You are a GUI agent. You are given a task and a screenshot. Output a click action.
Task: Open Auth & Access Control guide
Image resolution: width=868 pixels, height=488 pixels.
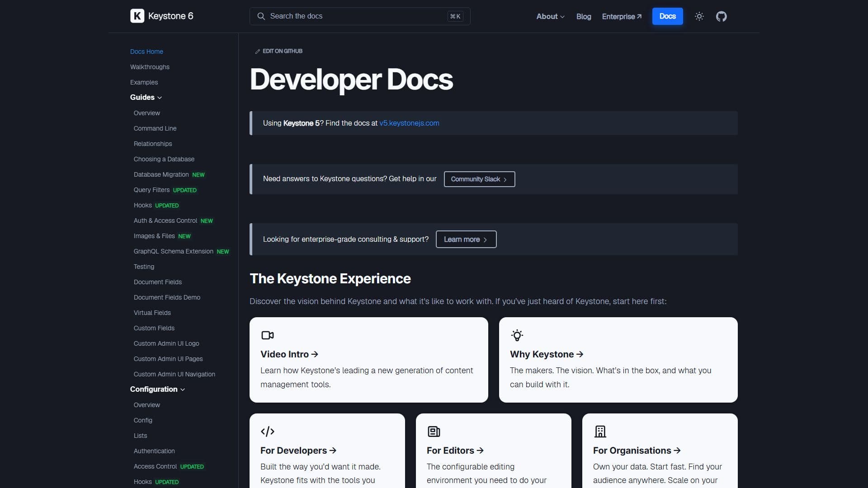pos(165,221)
